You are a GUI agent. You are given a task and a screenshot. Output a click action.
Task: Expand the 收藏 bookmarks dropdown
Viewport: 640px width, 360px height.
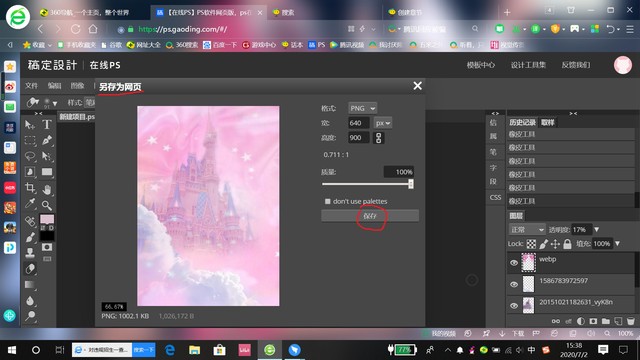[x=49, y=45]
